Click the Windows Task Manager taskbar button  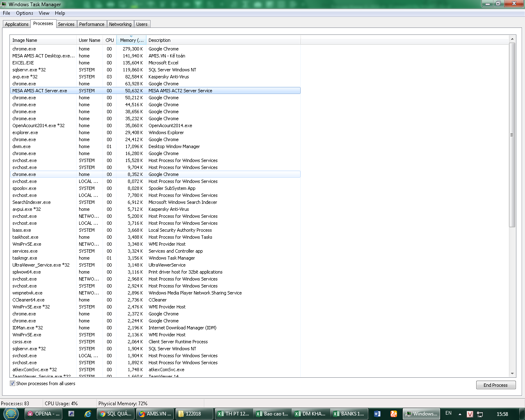coord(421,414)
